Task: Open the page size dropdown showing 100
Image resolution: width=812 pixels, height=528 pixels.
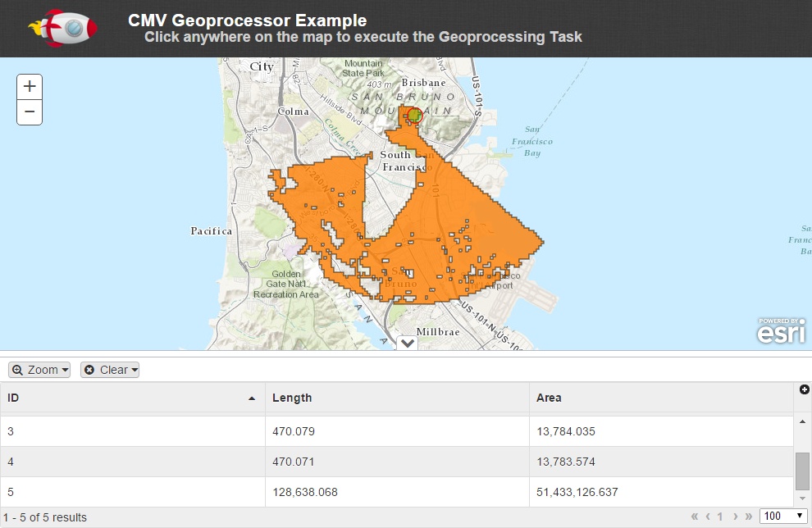Action: (783, 517)
